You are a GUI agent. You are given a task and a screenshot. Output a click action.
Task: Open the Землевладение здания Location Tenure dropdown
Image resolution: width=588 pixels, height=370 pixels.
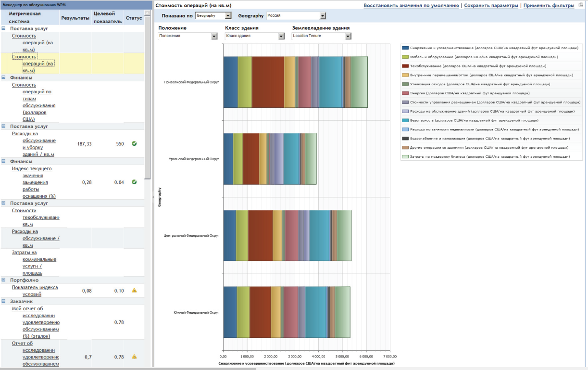tap(348, 36)
